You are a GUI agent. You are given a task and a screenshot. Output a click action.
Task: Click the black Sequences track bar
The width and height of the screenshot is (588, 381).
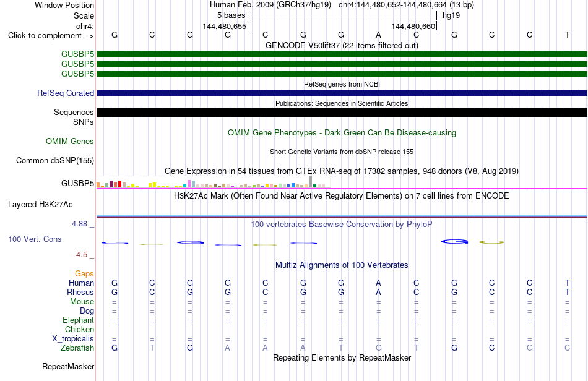pos(342,113)
